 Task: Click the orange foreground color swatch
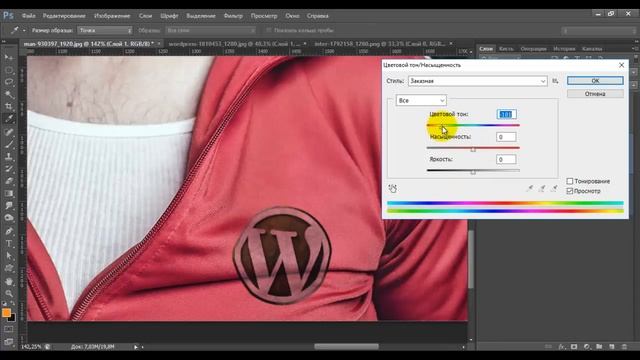pos(6,313)
